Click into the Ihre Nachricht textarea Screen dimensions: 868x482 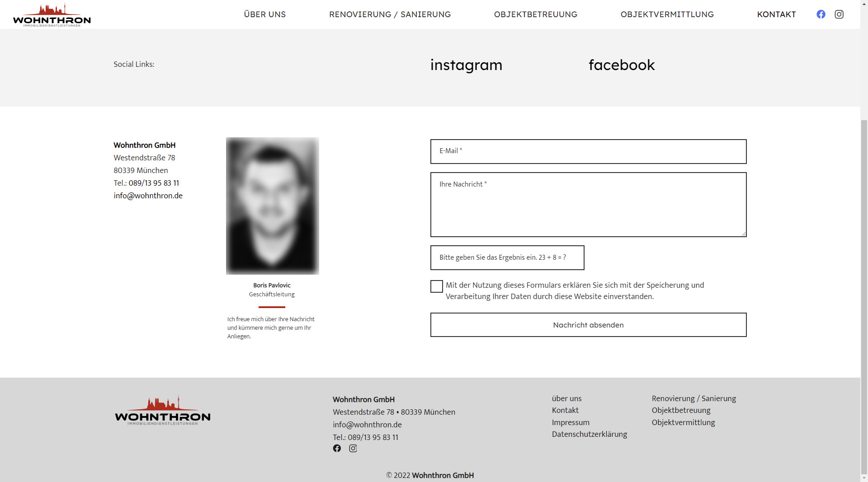[589, 205]
